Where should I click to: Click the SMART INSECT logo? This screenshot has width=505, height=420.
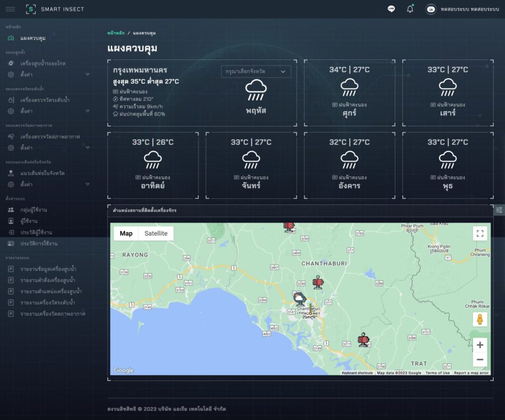(x=55, y=9)
